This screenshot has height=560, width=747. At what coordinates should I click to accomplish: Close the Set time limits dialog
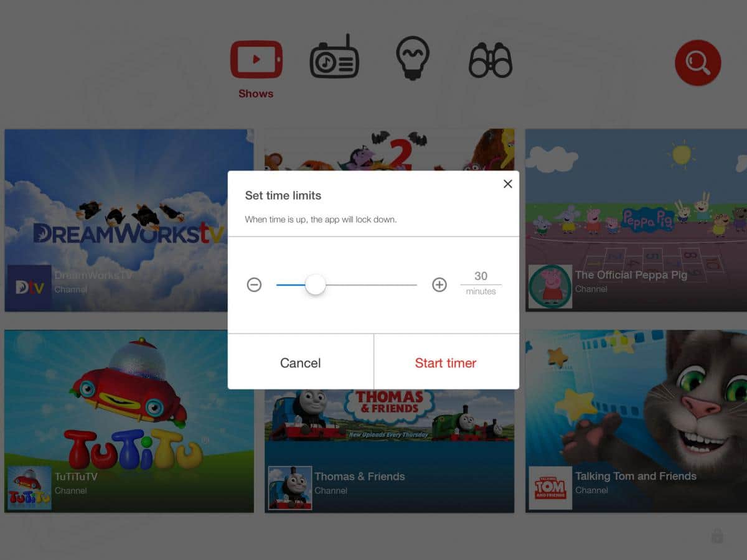508,184
